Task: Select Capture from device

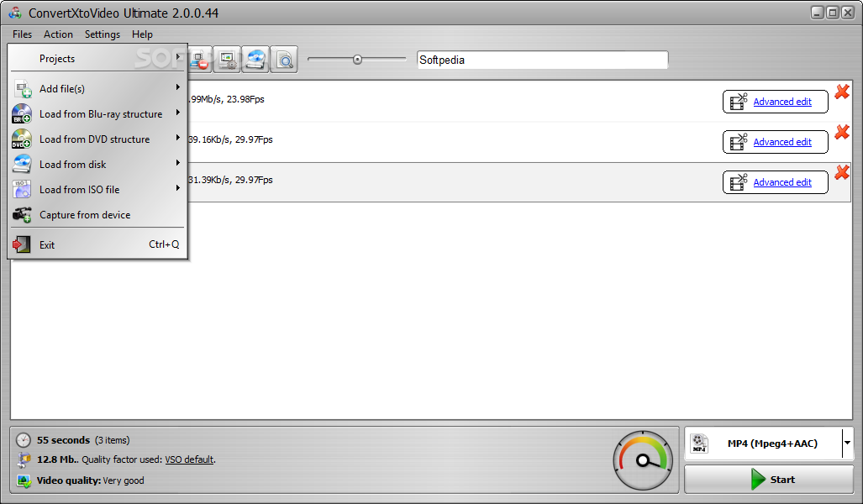Action: coord(98,214)
